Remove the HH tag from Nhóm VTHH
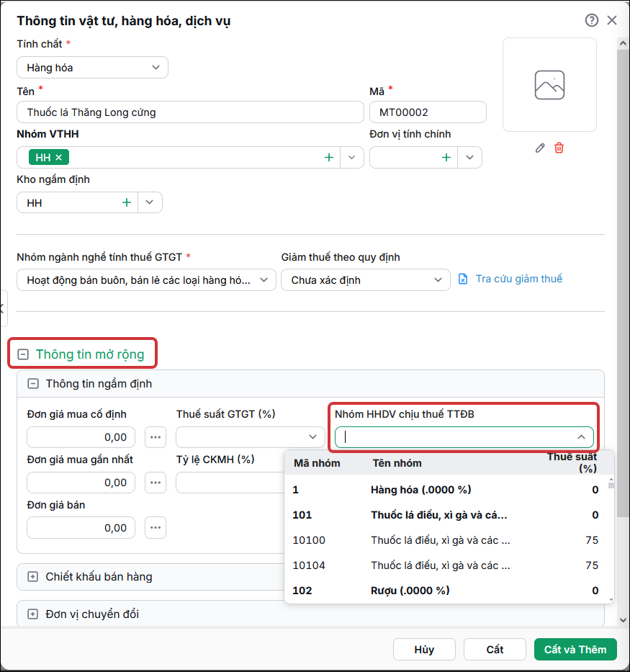 (59, 157)
